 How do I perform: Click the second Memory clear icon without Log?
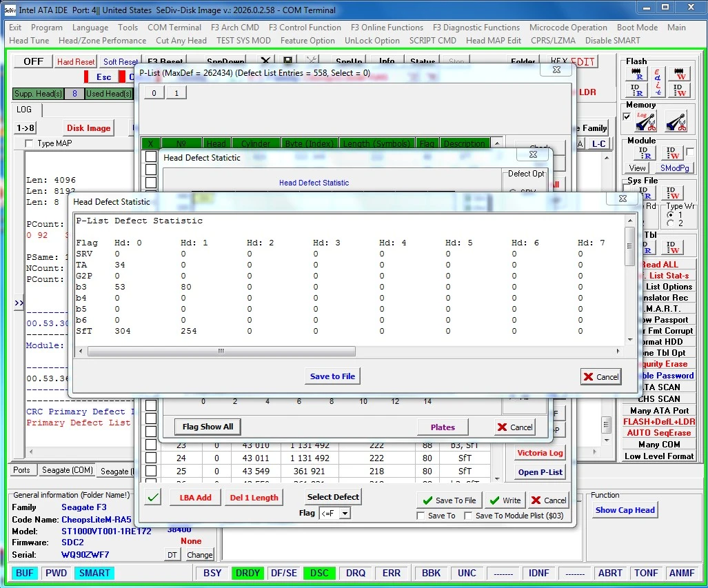pyautogui.click(x=676, y=121)
